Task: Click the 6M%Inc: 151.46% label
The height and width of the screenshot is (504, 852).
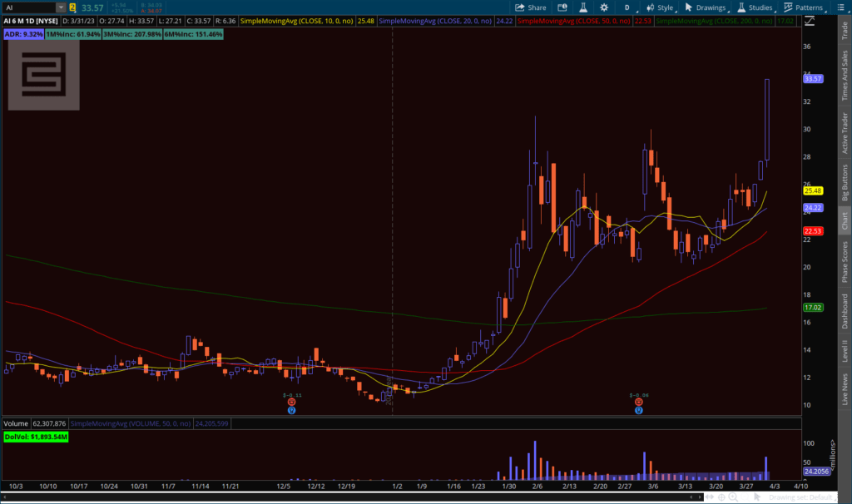Action: 193,34
